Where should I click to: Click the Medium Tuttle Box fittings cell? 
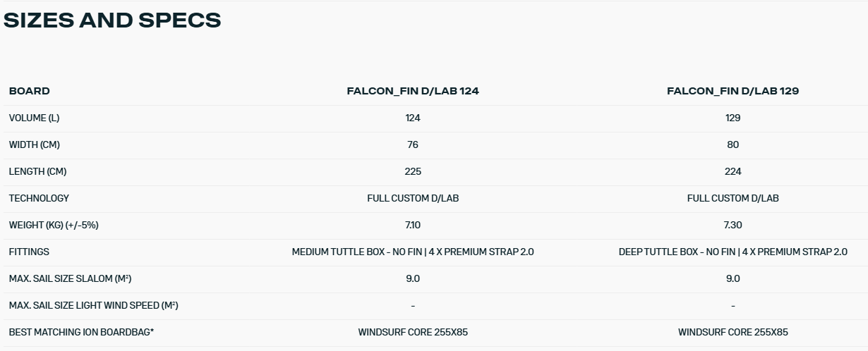tap(413, 252)
